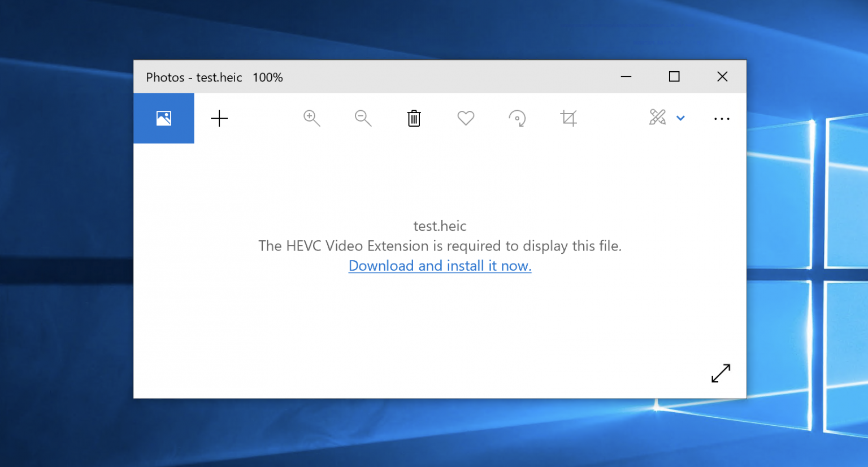This screenshot has width=868, height=467.
Task: Close the Photos window
Action: (x=722, y=76)
